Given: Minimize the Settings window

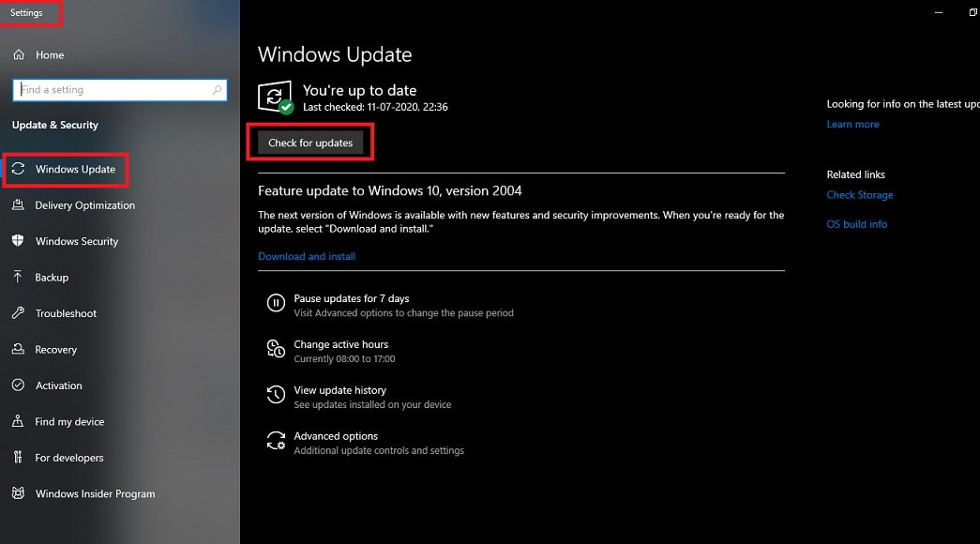Looking at the screenshot, I should 938,12.
